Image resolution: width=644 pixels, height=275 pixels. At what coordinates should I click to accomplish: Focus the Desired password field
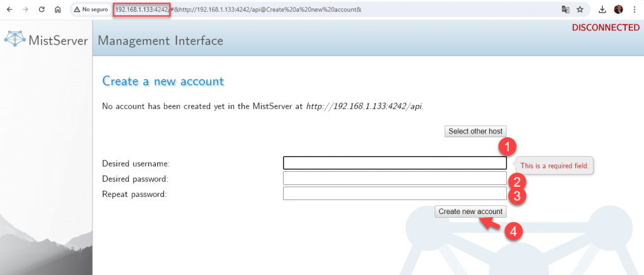coord(394,179)
